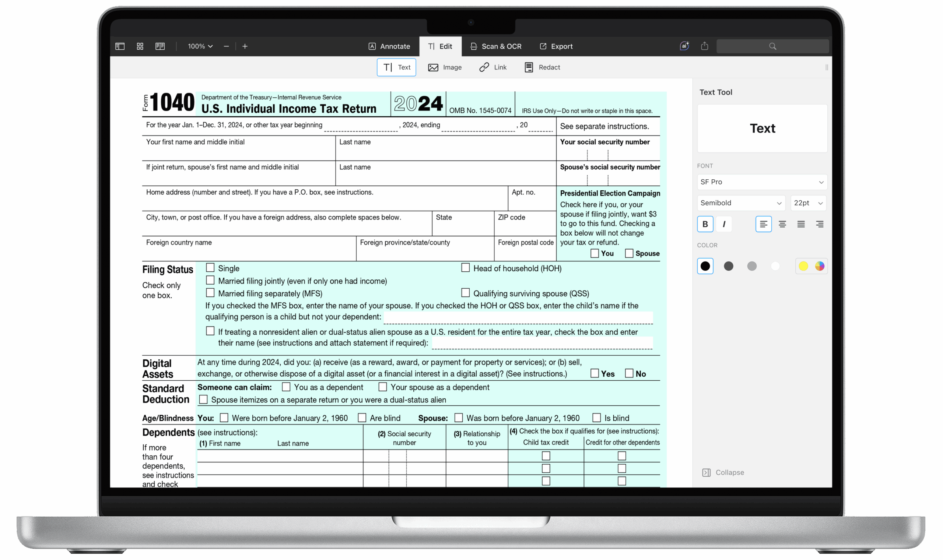Open the AI assistant
The height and width of the screenshot is (560, 943).
[684, 46]
